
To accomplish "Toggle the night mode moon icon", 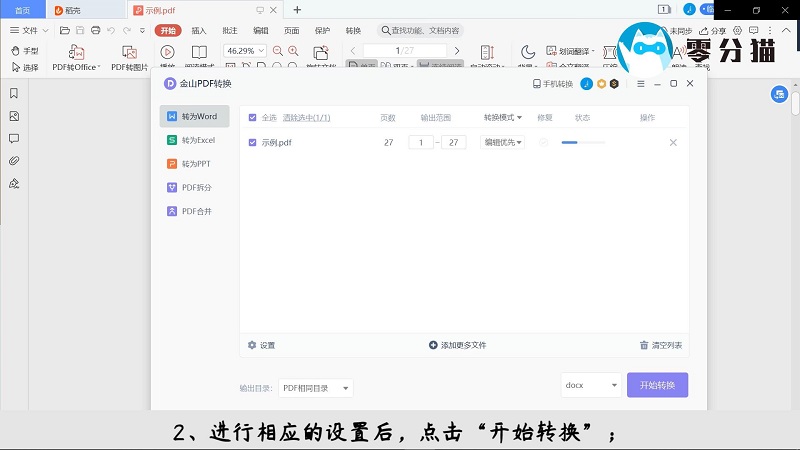I will click(528, 52).
